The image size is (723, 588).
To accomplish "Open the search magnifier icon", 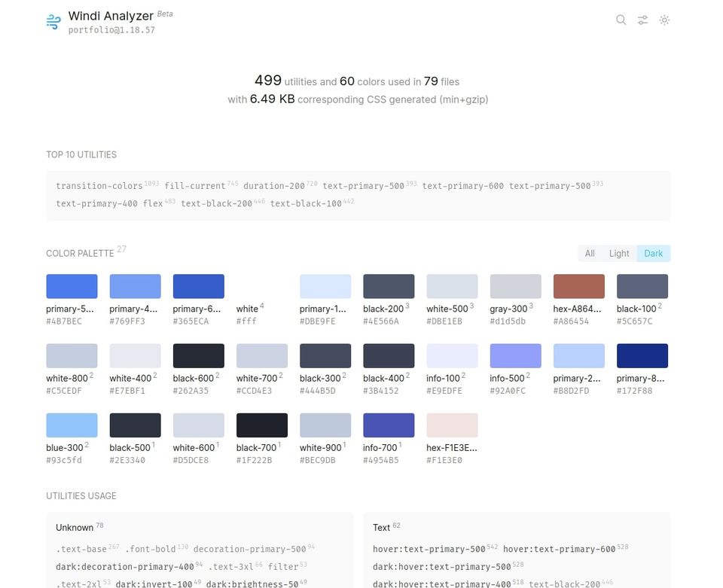I will coord(621,20).
